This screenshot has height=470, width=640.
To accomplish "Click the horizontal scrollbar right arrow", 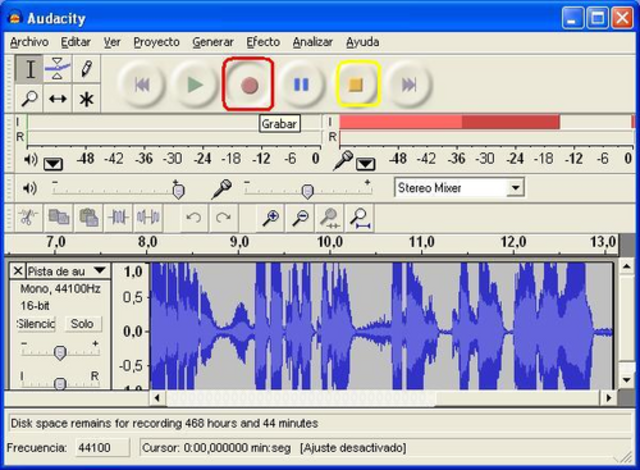I will [609, 397].
